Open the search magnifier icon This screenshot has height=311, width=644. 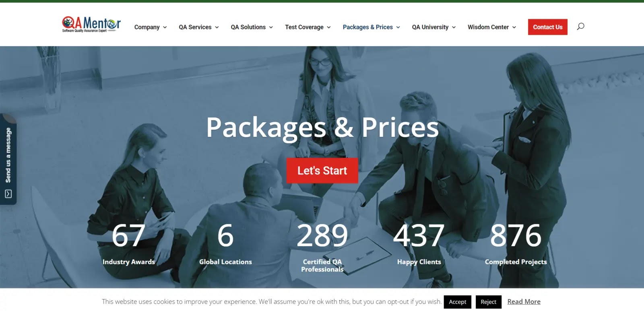(580, 27)
